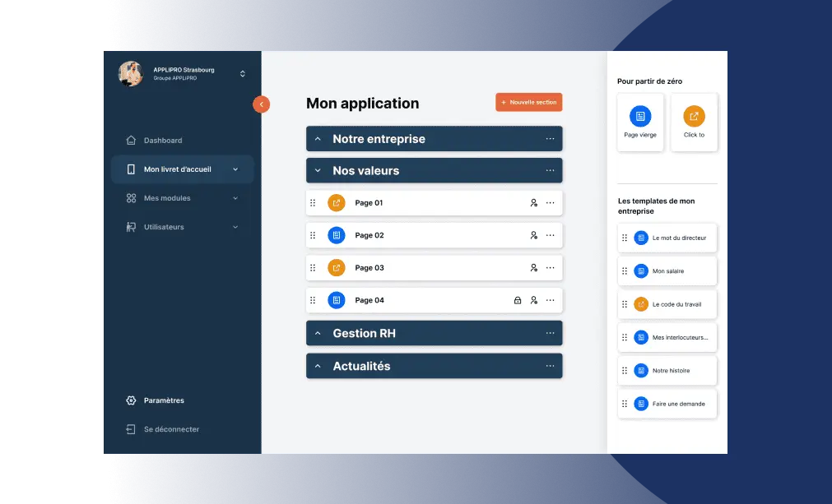
Task: Click the Notre entreprise section title
Action: click(379, 139)
